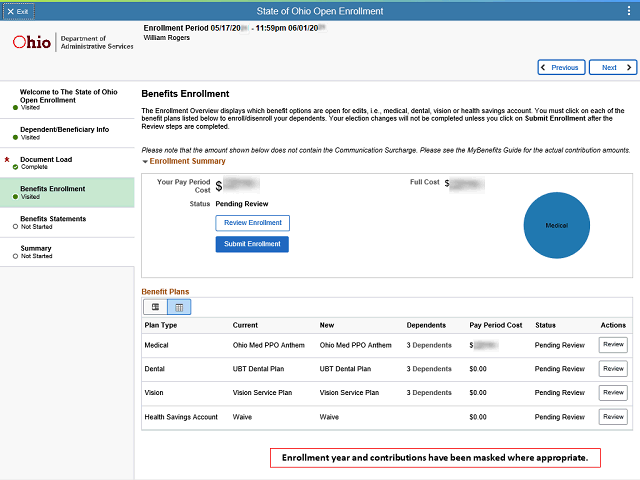Click the Medical pie chart circle

[557, 225]
